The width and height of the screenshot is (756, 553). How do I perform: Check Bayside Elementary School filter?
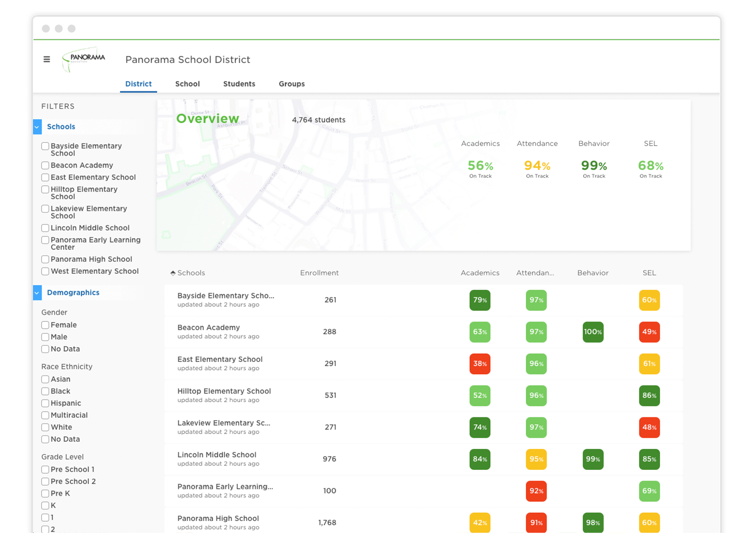45,146
